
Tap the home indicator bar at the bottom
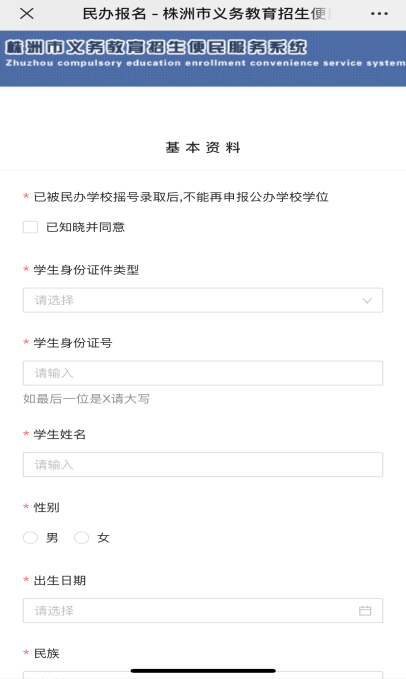203,671
